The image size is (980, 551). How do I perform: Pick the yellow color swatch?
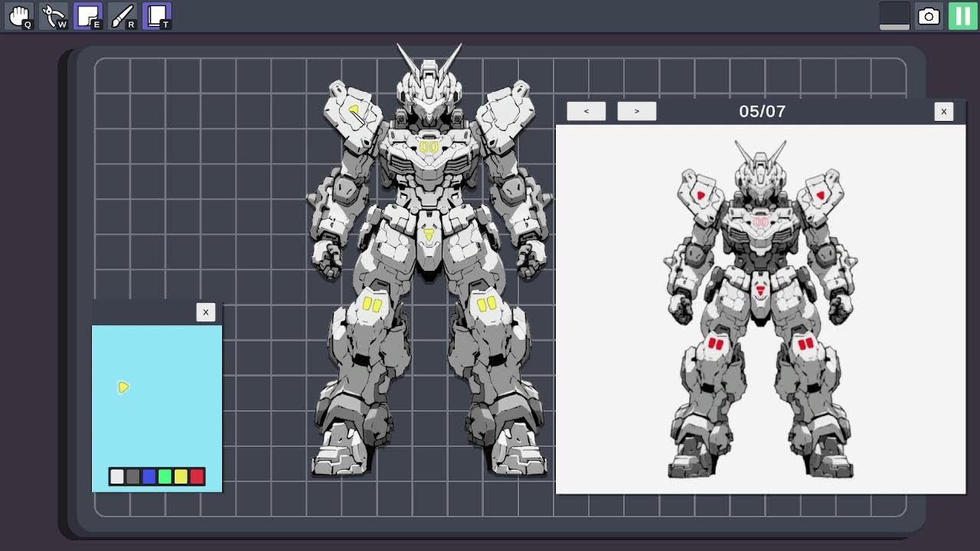point(181,477)
